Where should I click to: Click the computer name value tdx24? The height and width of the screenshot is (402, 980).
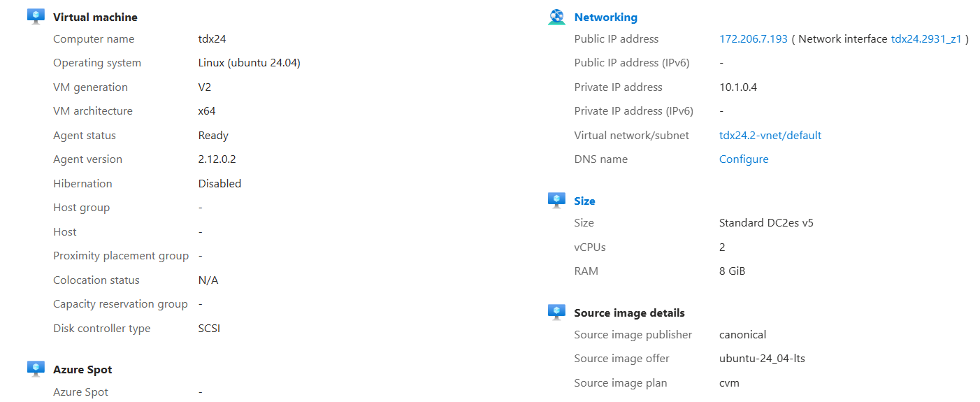[212, 39]
